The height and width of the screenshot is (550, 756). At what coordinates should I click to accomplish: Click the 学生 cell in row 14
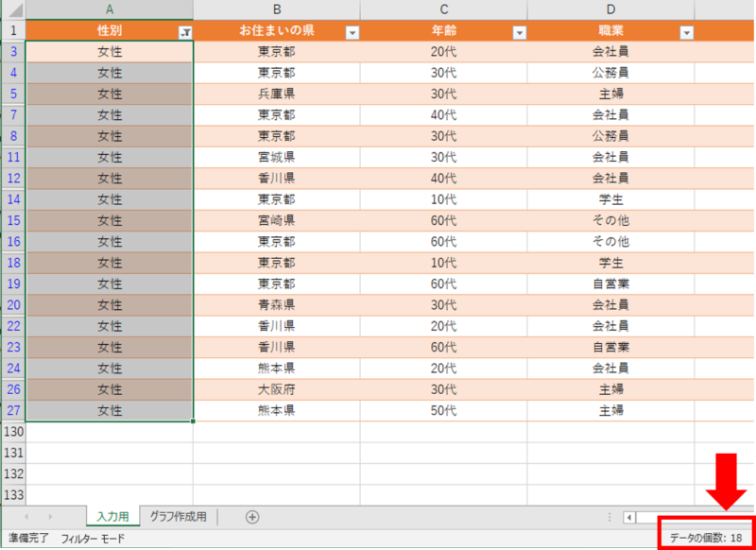610,199
